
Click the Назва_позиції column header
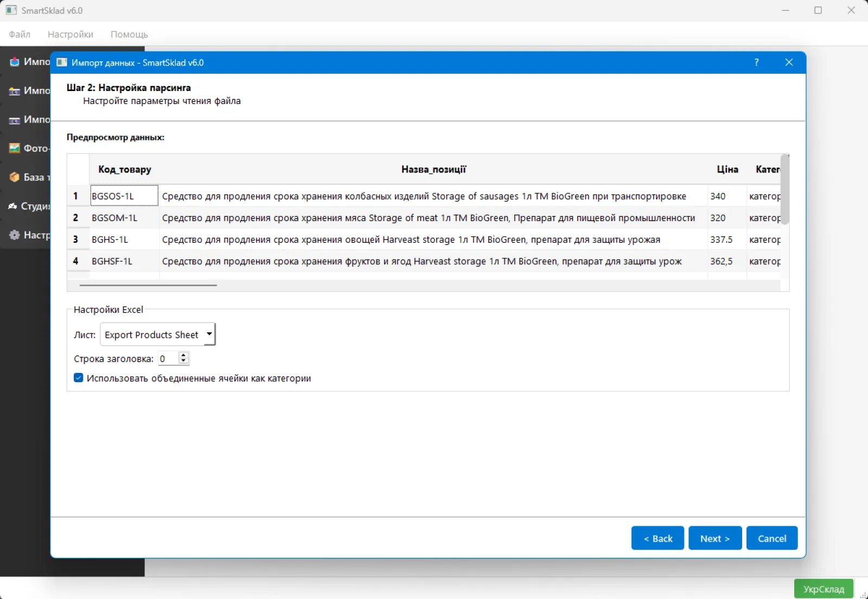click(x=433, y=170)
